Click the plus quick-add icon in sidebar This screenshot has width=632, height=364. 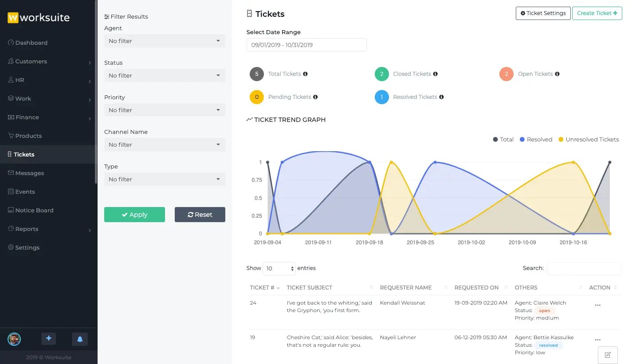pos(49,339)
